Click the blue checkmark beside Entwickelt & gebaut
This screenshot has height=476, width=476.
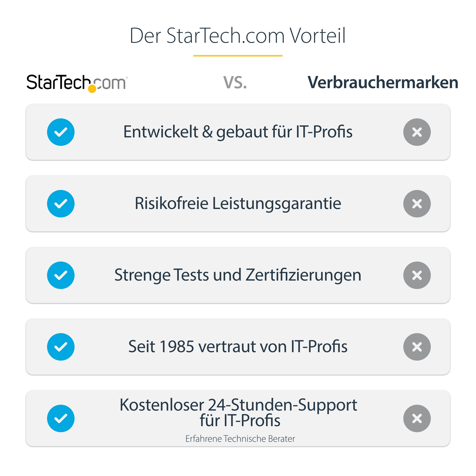pyautogui.click(x=61, y=132)
